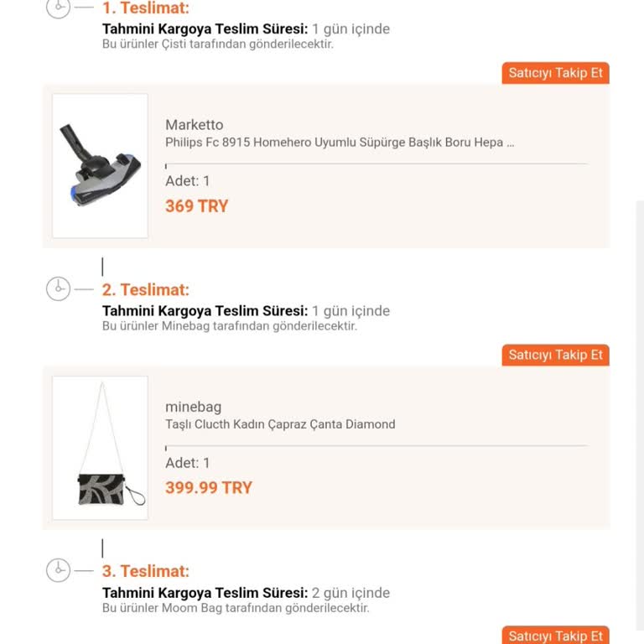The image size is (644, 644).
Task: Select the 1. Teslimat heading
Action: click(146, 8)
